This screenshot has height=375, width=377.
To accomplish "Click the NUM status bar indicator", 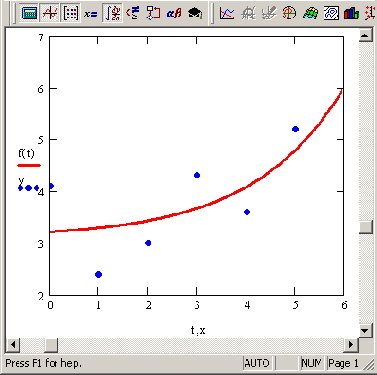I will tap(312, 363).
